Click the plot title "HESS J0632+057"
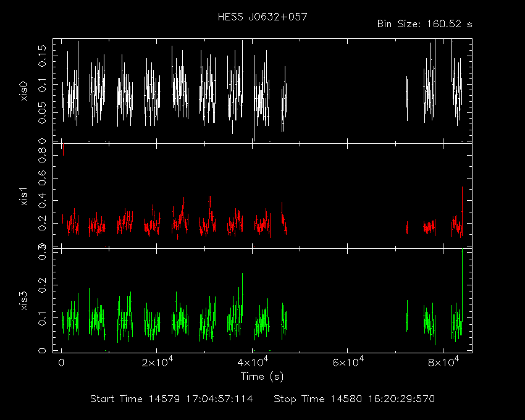 pyautogui.click(x=262, y=17)
